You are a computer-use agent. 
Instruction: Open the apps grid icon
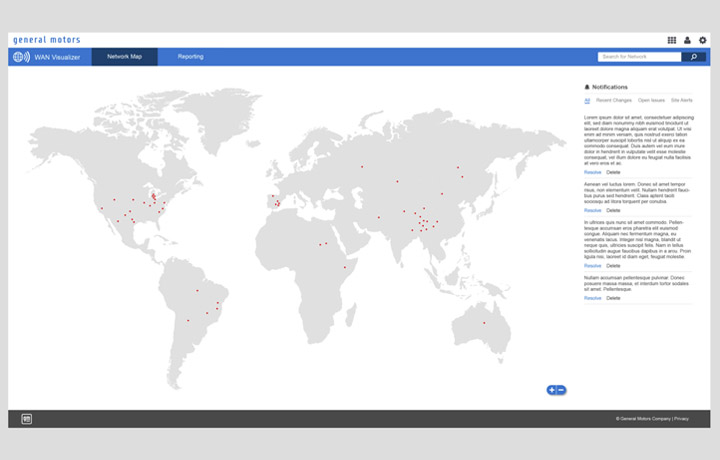coord(671,40)
